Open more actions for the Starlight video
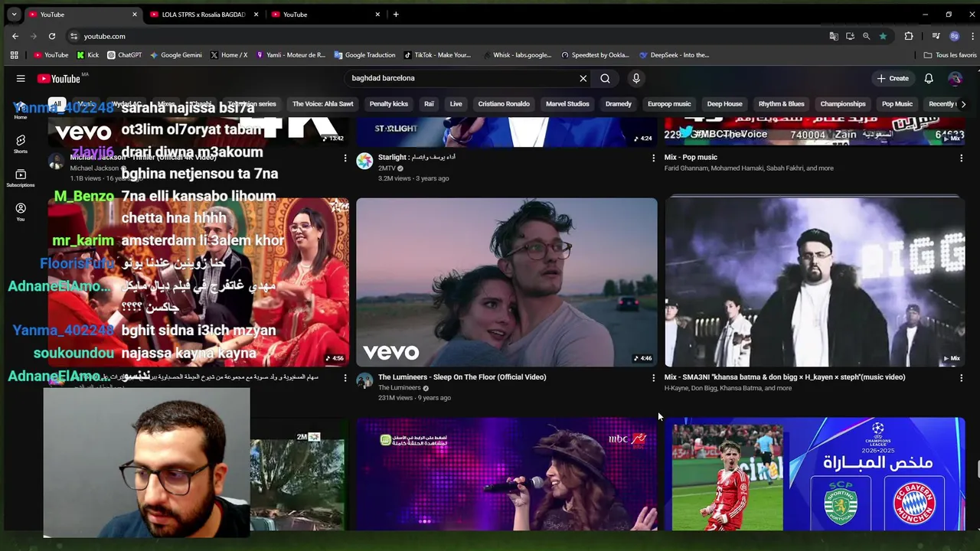Image resolution: width=980 pixels, height=551 pixels. click(x=653, y=158)
